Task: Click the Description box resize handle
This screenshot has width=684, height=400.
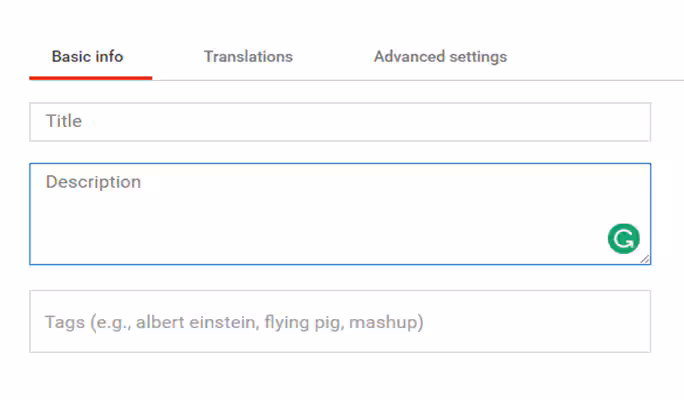Action: click(645, 259)
